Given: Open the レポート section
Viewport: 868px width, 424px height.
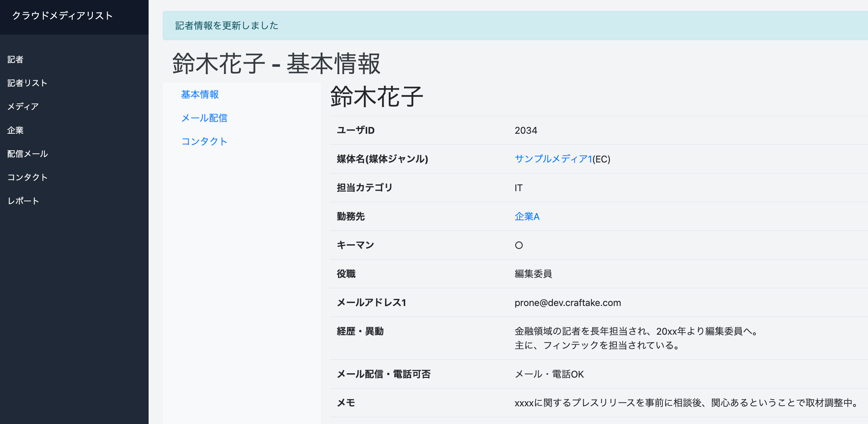Looking at the screenshot, I should tap(23, 201).
